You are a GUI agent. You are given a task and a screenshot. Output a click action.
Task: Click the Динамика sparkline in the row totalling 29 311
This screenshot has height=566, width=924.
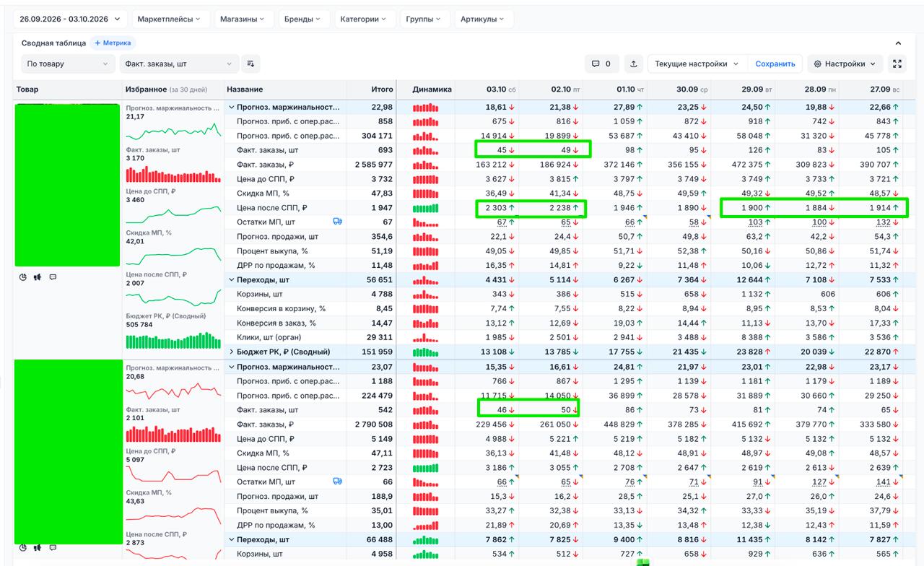(x=426, y=337)
